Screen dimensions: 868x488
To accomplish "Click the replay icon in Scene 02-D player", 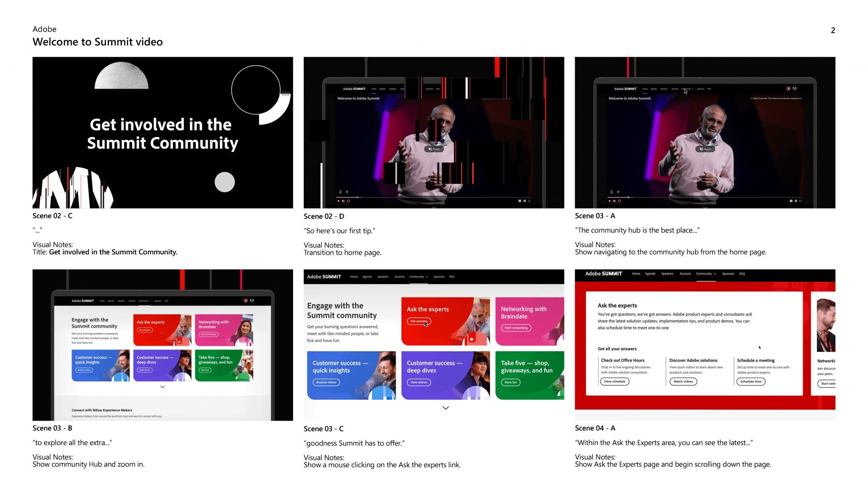I will [x=348, y=201].
